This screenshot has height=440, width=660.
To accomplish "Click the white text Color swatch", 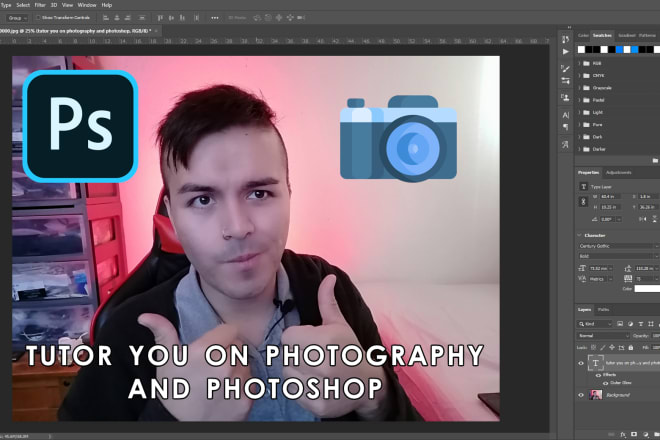I will coord(647,288).
